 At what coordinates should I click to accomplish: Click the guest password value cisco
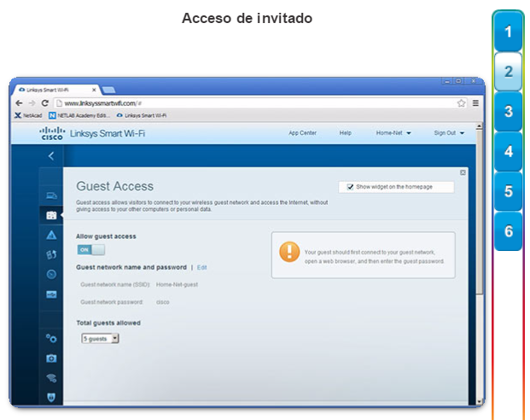[x=162, y=302]
